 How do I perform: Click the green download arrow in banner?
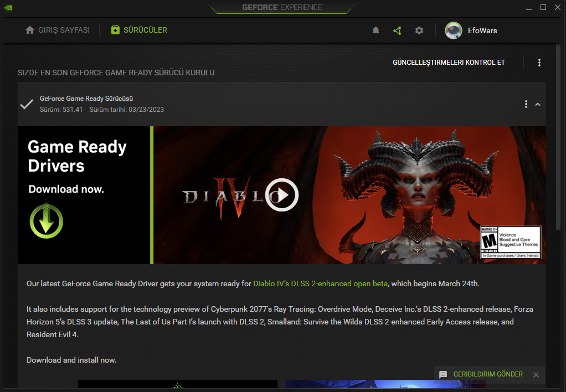pyautogui.click(x=46, y=221)
